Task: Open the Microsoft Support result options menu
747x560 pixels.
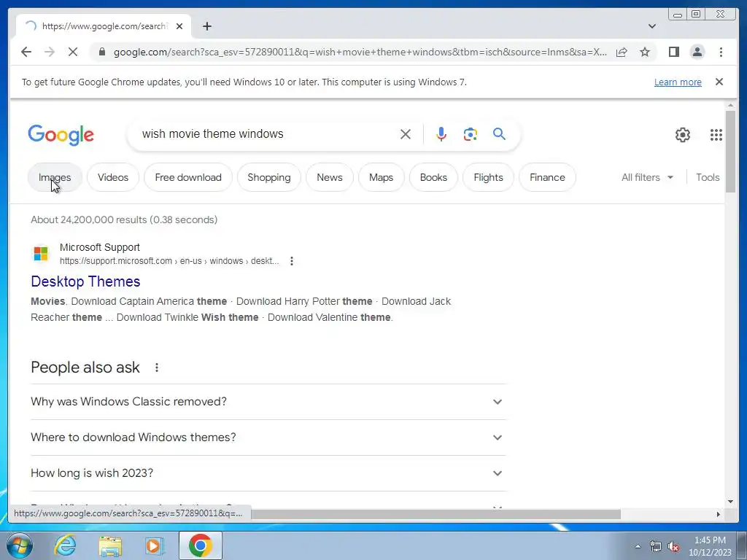Action: 292,261
